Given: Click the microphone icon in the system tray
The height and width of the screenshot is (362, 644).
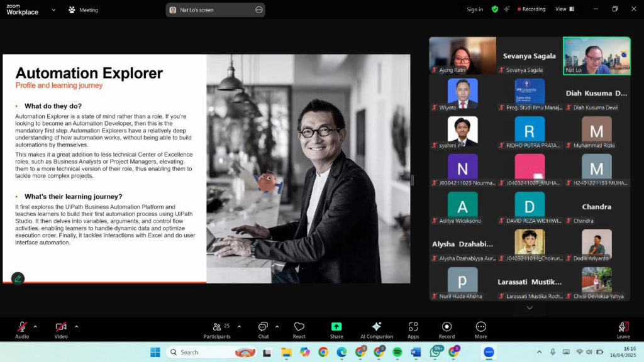Looking at the screenshot, I should pos(553,352).
